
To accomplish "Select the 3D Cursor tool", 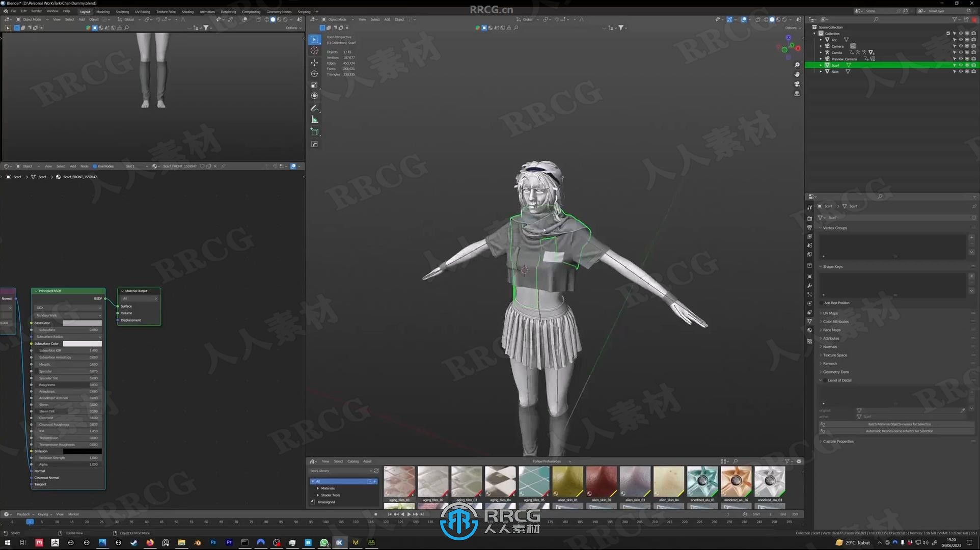I will (x=315, y=50).
